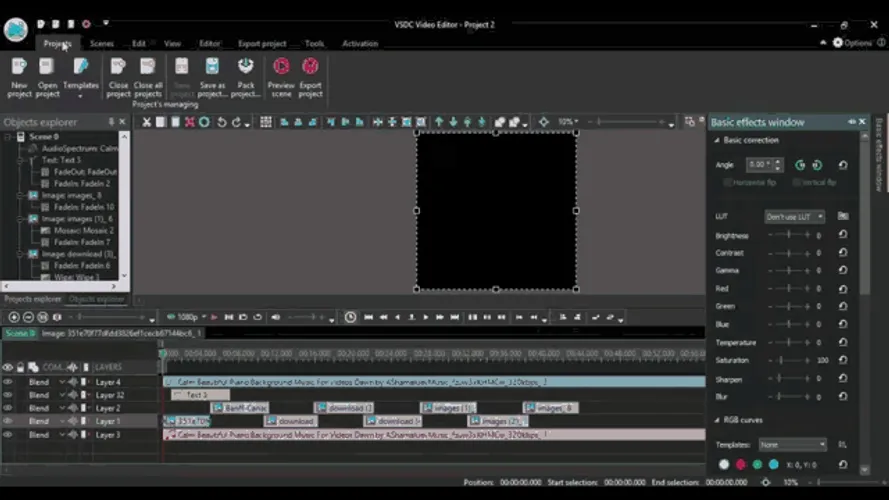The image size is (889, 500).
Task: Collapse the Basic correction section
Action: coord(716,141)
